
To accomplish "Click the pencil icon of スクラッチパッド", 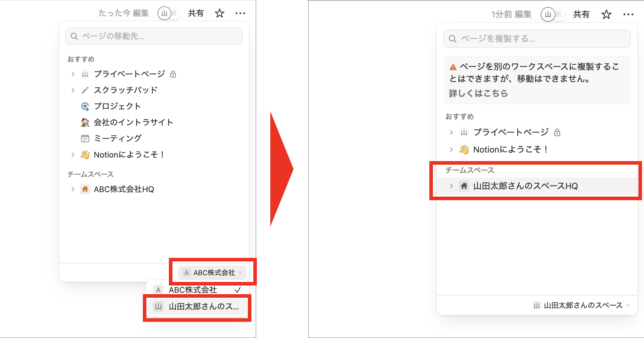I will click(x=85, y=90).
